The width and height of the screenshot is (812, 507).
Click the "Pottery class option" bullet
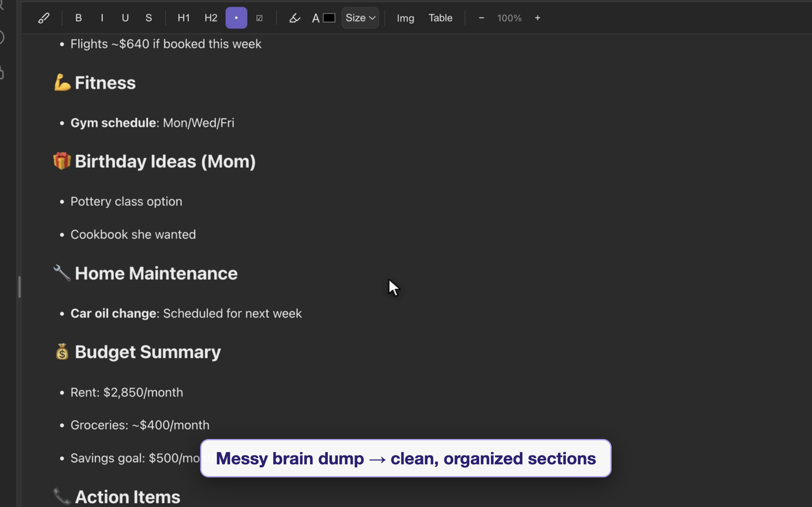point(126,201)
